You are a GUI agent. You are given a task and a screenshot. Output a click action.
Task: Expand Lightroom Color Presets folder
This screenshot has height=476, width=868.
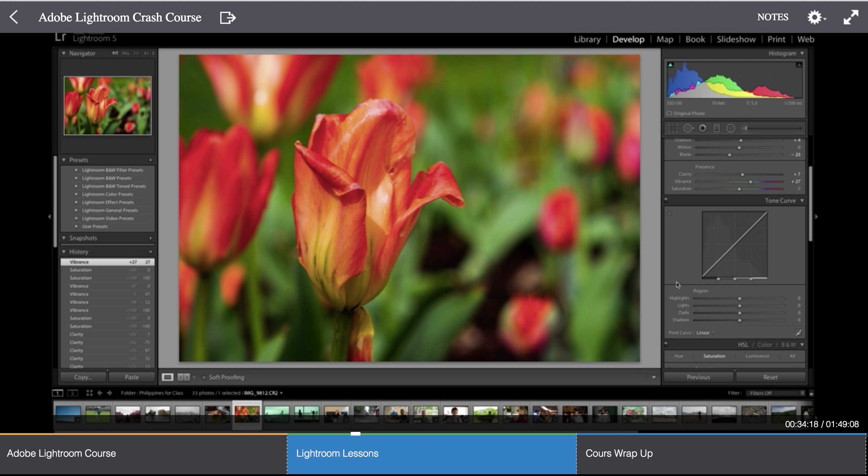tap(76, 194)
